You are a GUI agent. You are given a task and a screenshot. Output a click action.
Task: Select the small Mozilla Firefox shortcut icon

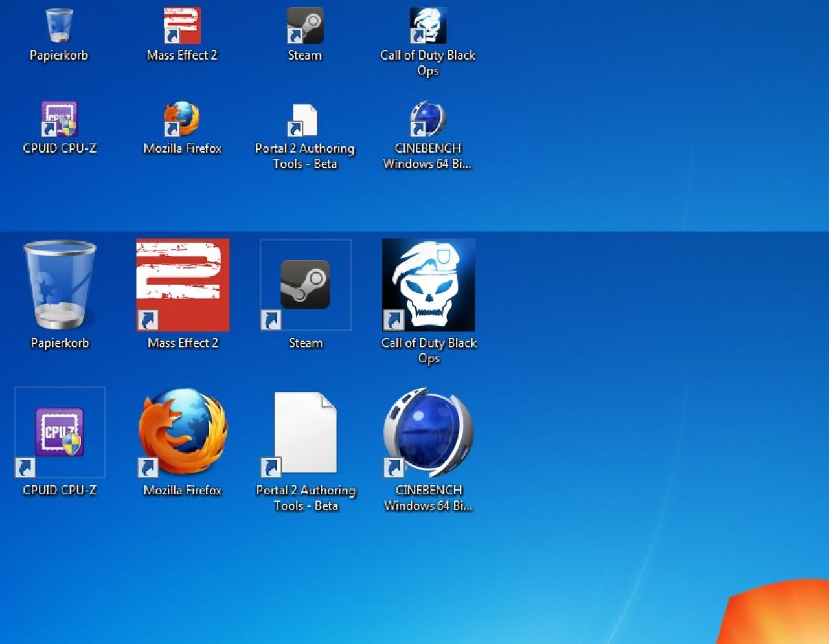point(182,119)
